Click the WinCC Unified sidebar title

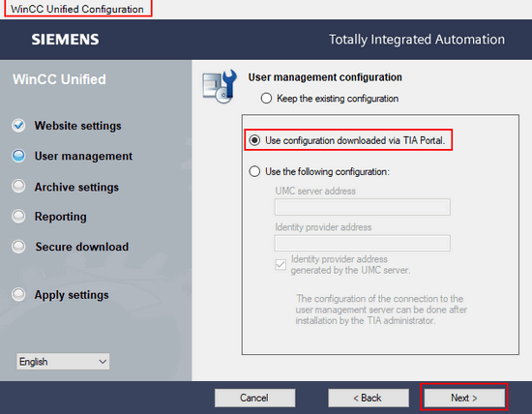(x=59, y=79)
